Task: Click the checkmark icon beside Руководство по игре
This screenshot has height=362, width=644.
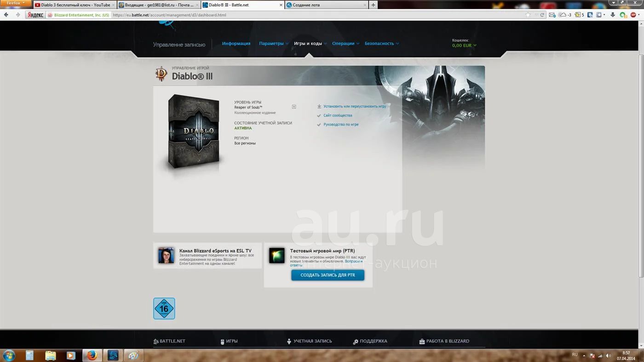Action: pos(319,124)
